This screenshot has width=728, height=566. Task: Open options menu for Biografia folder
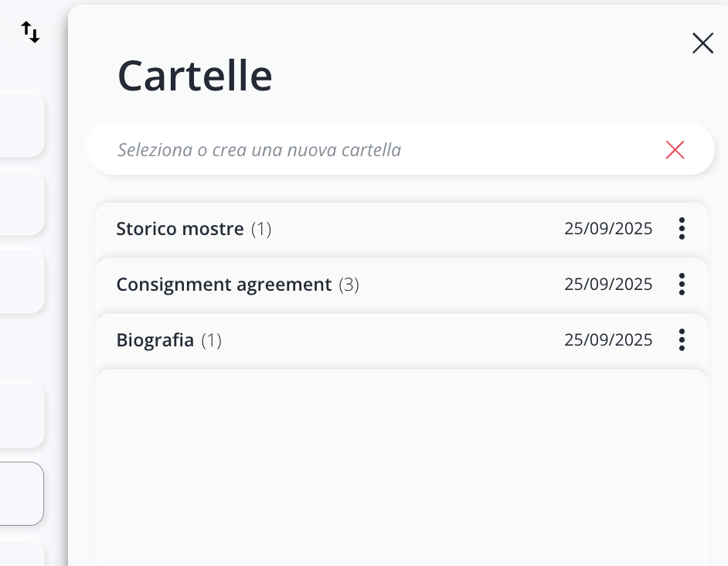[x=682, y=340]
